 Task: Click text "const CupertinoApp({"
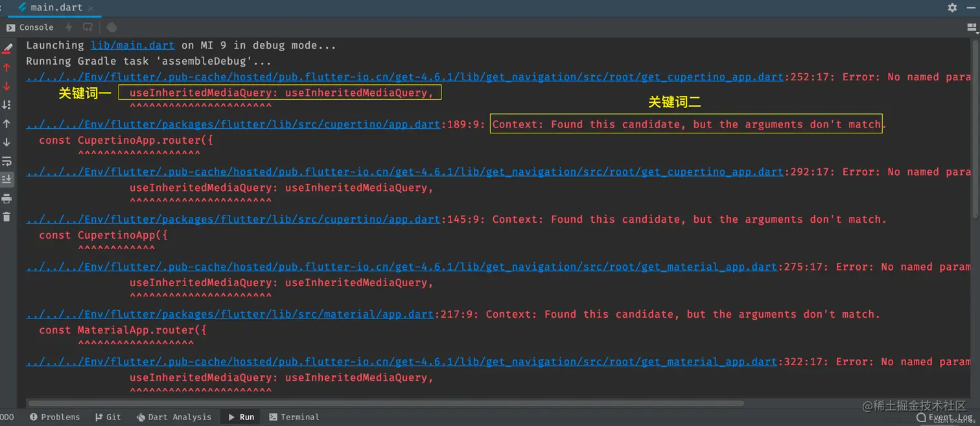[x=103, y=235]
